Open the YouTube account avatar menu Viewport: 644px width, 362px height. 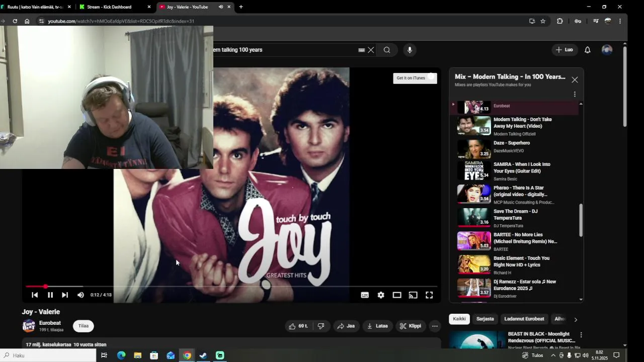(x=607, y=50)
